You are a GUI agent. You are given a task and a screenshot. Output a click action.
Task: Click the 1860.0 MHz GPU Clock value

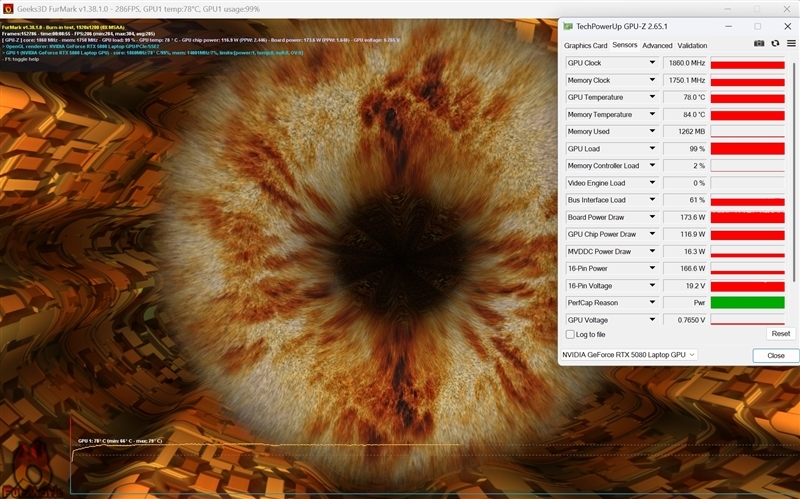tap(685, 63)
